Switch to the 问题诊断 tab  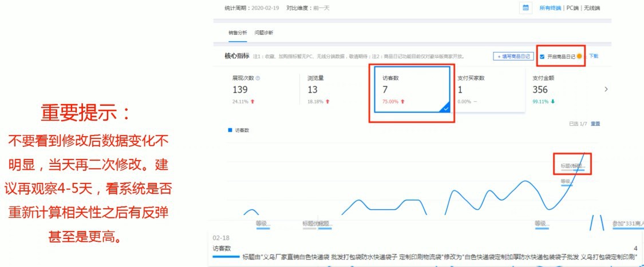pyautogui.click(x=264, y=33)
